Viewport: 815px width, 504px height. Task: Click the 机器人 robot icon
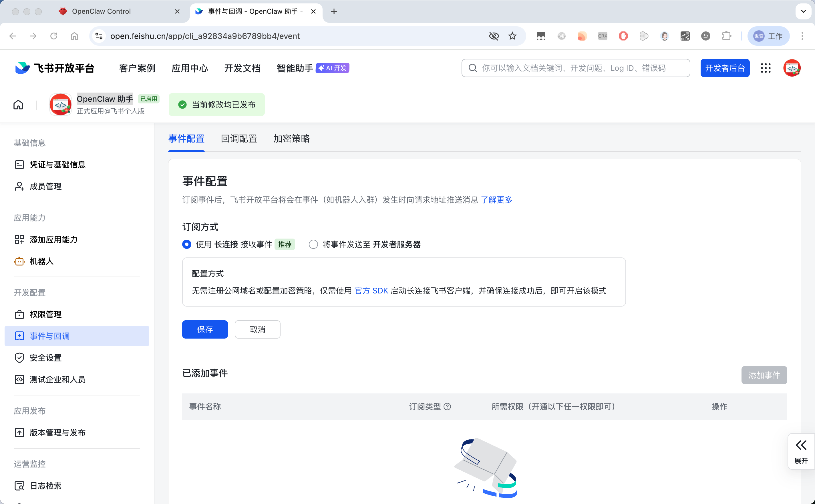19,261
